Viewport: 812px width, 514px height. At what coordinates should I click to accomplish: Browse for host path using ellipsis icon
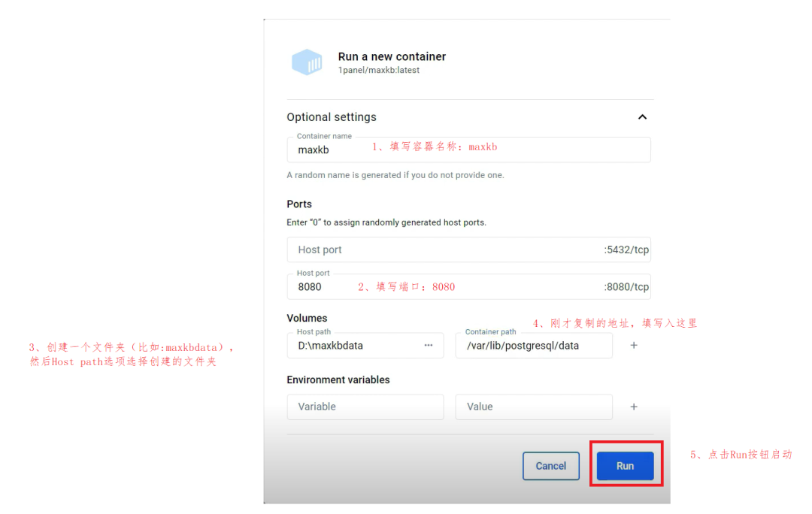click(x=429, y=345)
